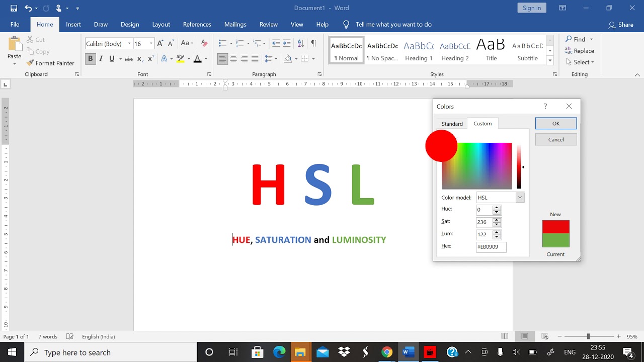This screenshot has height=362, width=644.
Task: Open the Find dropdown arrow
Action: [592, 39]
